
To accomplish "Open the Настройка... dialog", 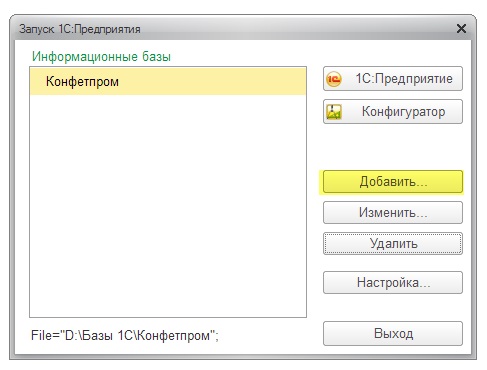I will pos(393,282).
